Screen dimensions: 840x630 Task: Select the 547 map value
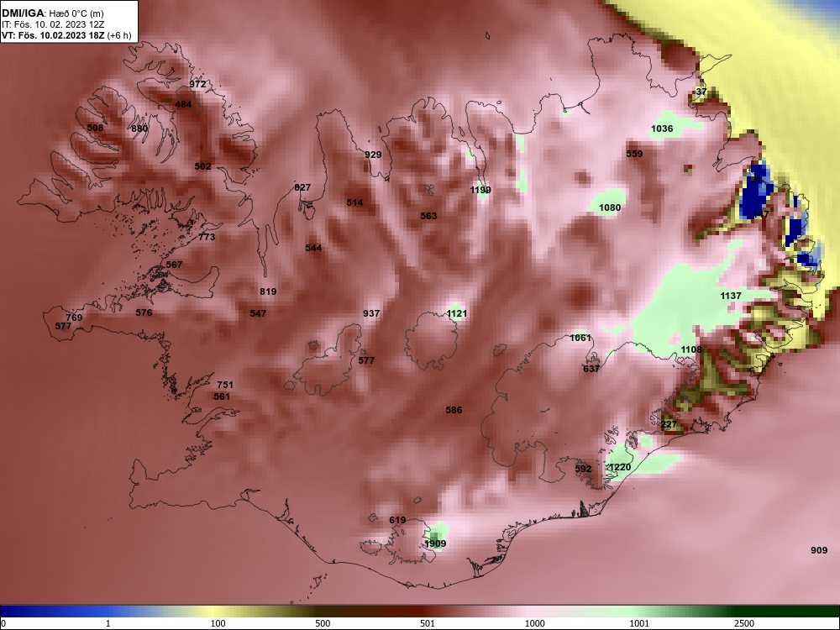click(258, 313)
